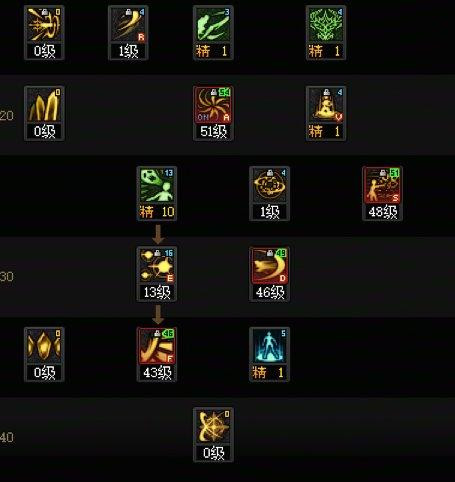Click the 46级 level label
Screen dimensions: 455x482
click(x=270, y=292)
